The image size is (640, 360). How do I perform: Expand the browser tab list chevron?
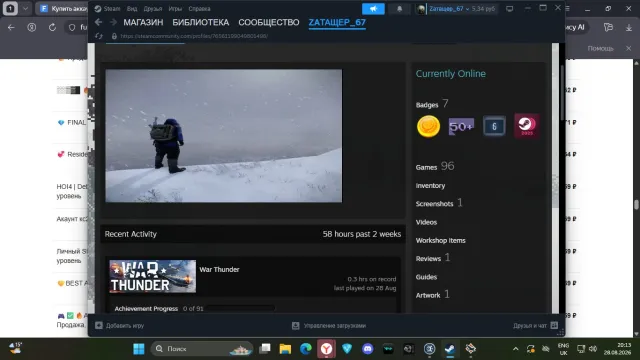pos(25,9)
